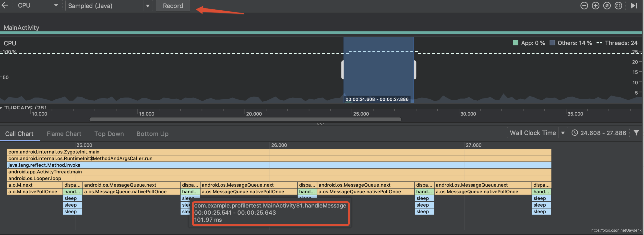Click the 30.000 mark on timeline axis
Image resolution: width=644 pixels, height=235 pixels.
(468, 114)
